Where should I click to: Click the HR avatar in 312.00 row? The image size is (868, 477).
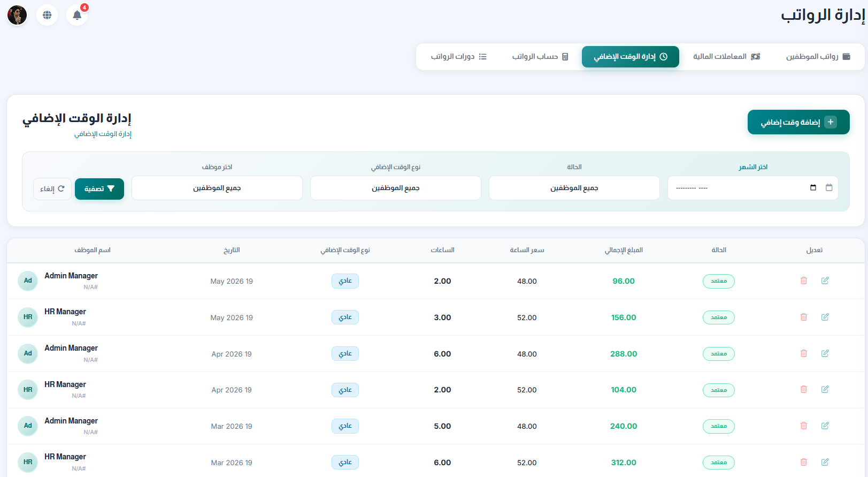[x=28, y=462]
